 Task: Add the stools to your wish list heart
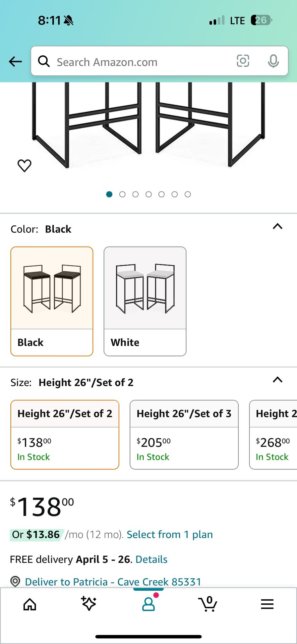24,165
